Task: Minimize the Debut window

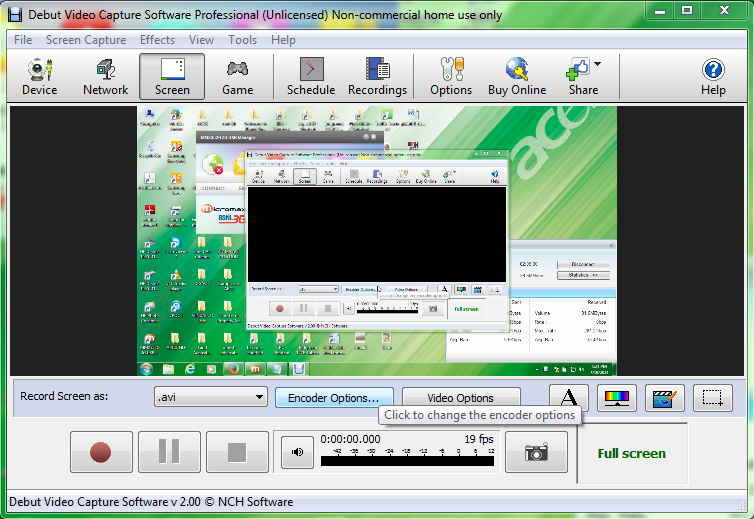Action: [660, 11]
